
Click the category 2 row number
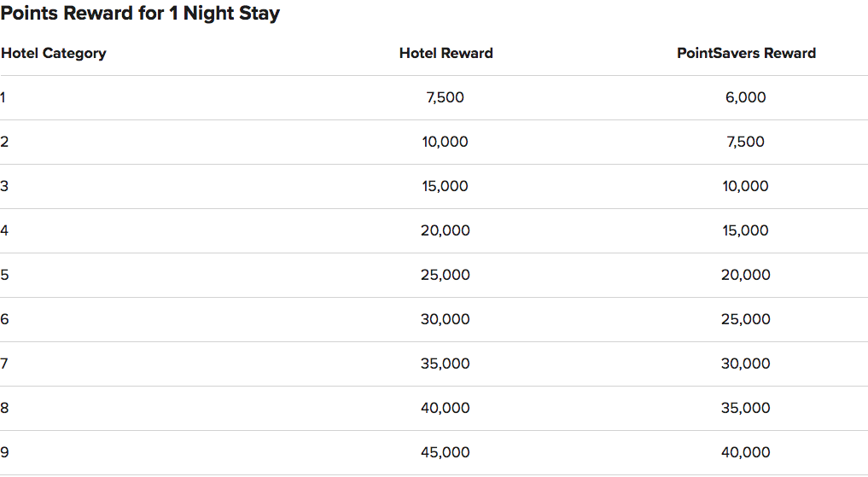tap(4, 143)
